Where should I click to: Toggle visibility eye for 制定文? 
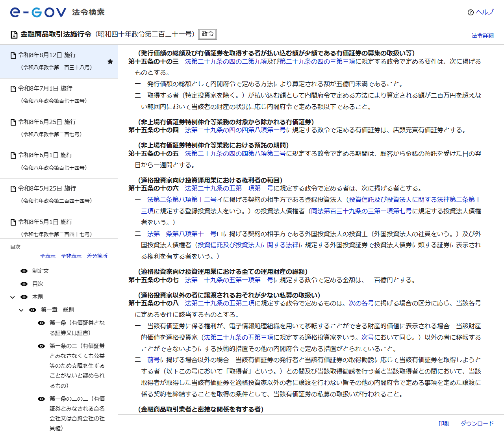point(24,271)
